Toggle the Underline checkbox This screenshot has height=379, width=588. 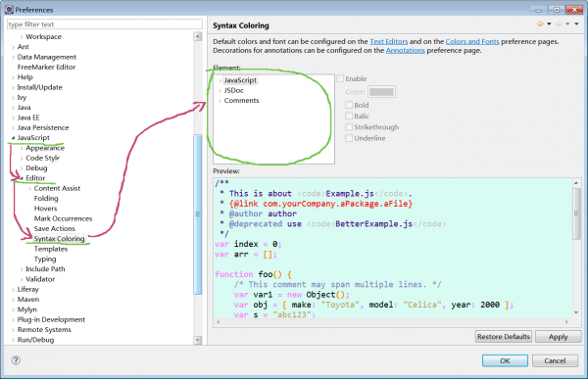349,138
